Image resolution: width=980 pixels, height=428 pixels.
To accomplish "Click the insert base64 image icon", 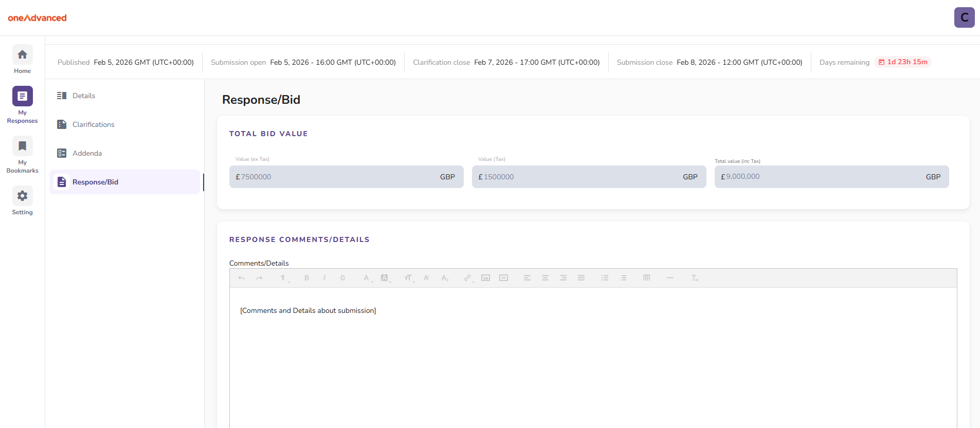I will [x=504, y=278].
